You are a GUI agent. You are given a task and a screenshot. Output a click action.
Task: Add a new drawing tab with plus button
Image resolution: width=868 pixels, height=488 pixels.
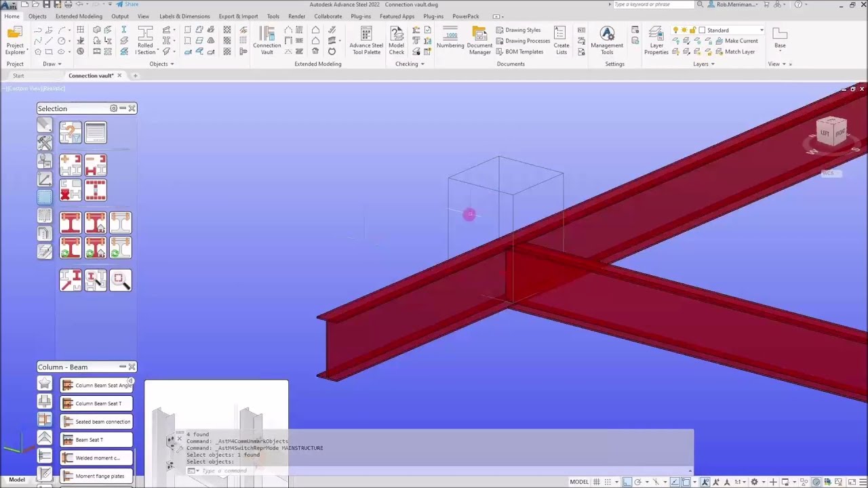tap(135, 75)
